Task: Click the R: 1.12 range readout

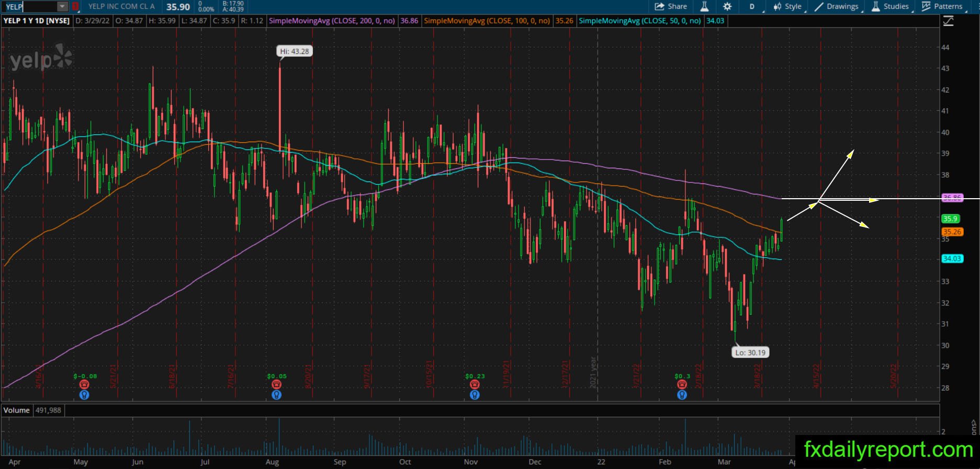Action: [252, 21]
